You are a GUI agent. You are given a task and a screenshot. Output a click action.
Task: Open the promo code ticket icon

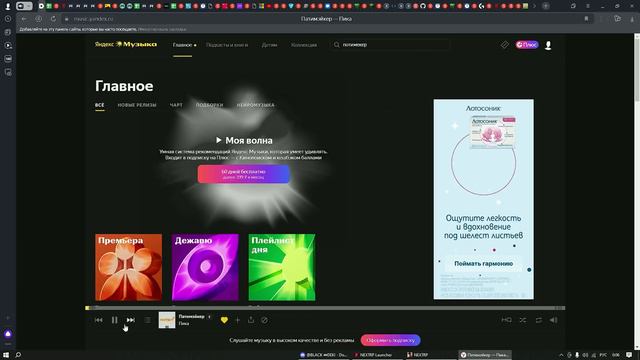click(505, 45)
